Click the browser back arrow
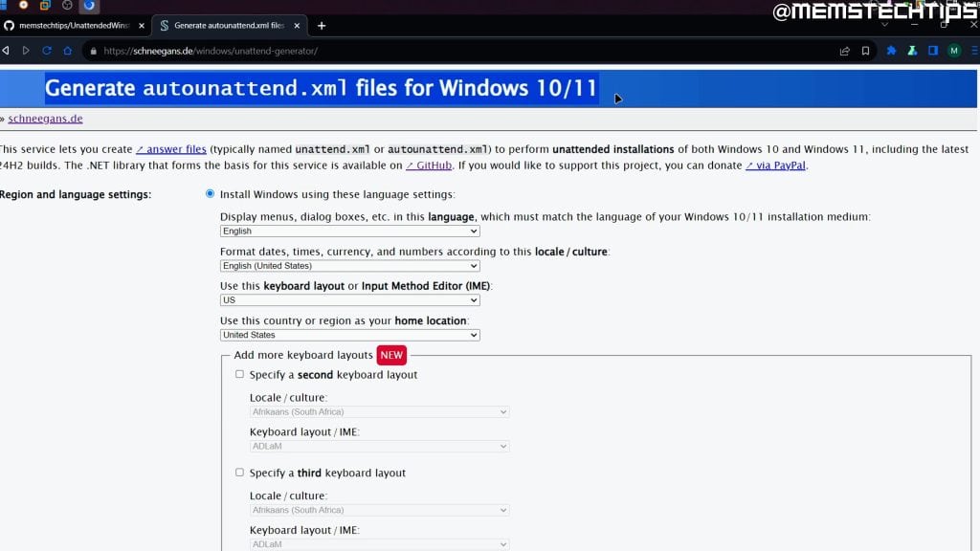This screenshot has width=980, height=551. tap(7, 51)
